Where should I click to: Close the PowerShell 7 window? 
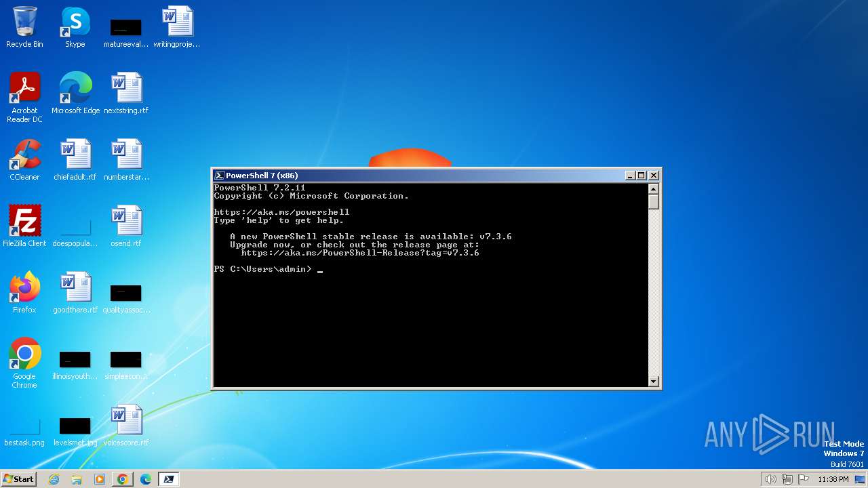(x=654, y=176)
